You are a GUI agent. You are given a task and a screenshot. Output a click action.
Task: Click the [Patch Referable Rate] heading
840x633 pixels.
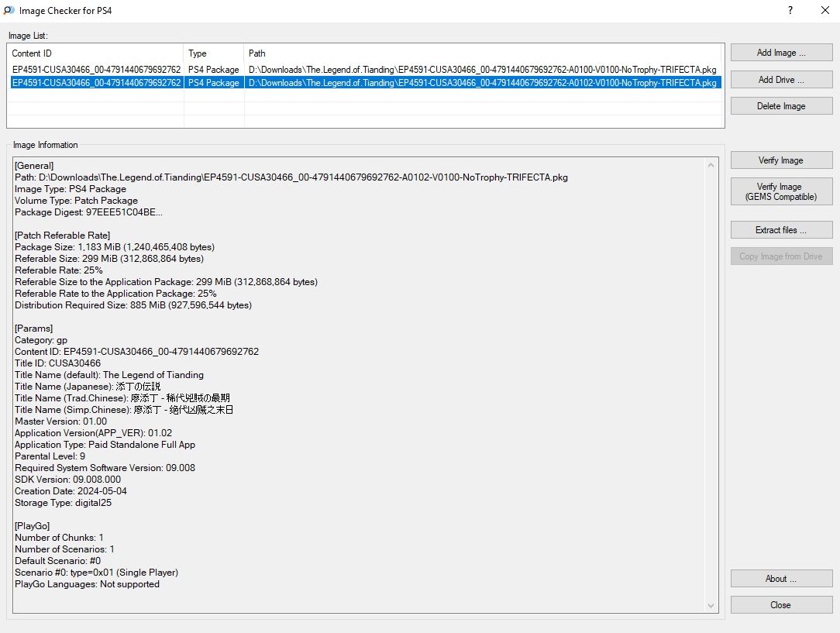(x=62, y=235)
